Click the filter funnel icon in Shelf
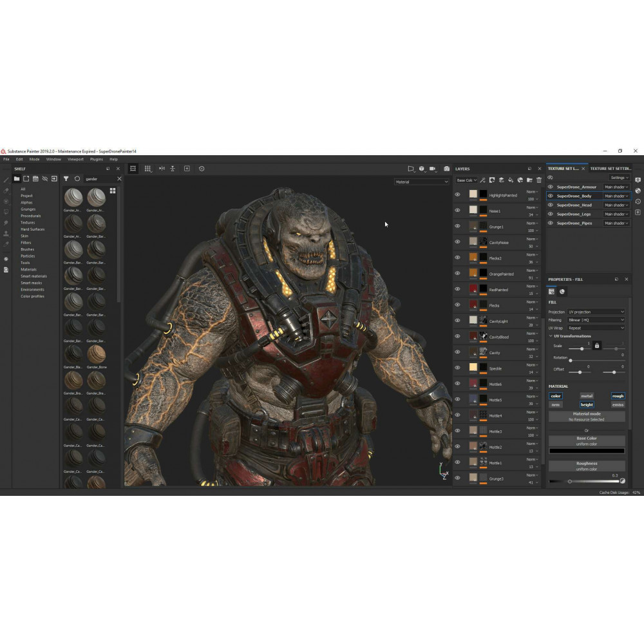Viewport: 644px width, 644px height. pos(66,179)
